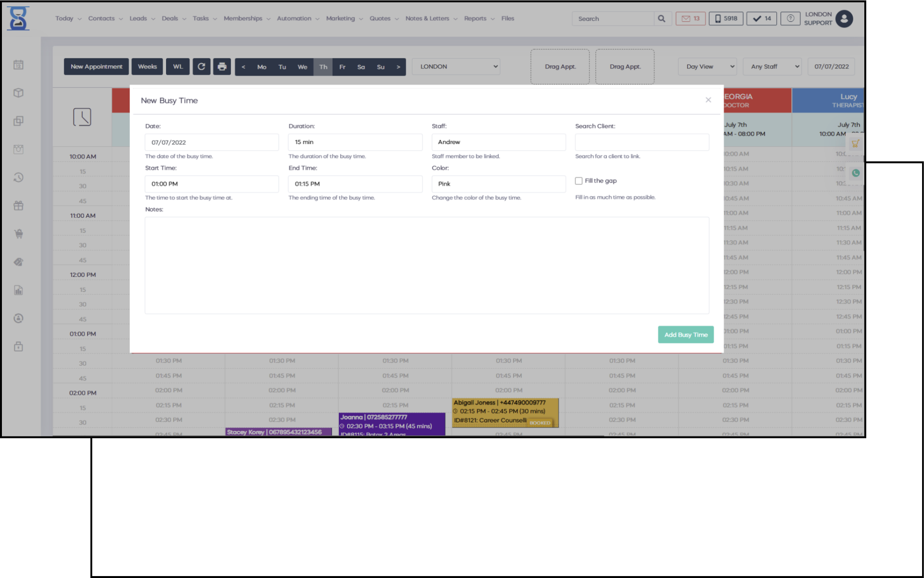Click the Add Busy Time button
924x578 pixels.
(685, 335)
